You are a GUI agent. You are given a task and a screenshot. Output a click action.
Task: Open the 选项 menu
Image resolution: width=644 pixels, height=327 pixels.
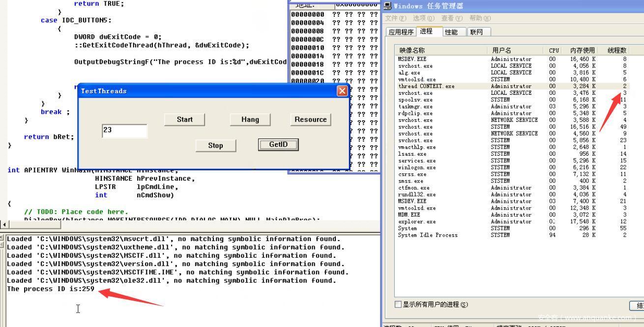coord(423,18)
